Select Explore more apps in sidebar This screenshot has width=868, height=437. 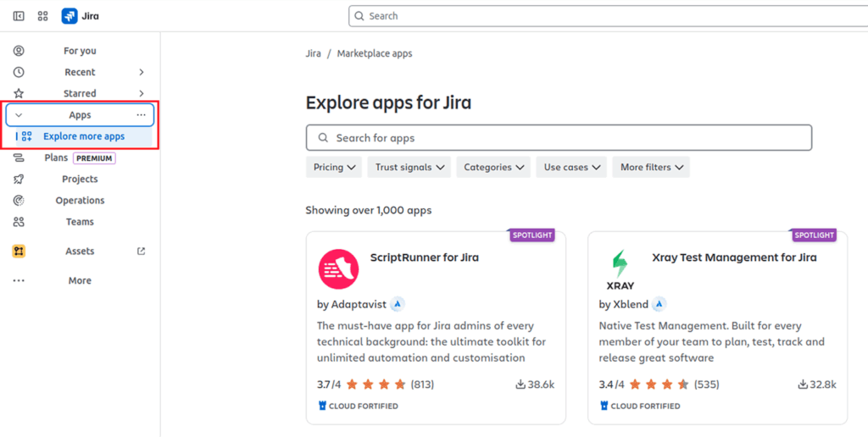pyautogui.click(x=84, y=136)
